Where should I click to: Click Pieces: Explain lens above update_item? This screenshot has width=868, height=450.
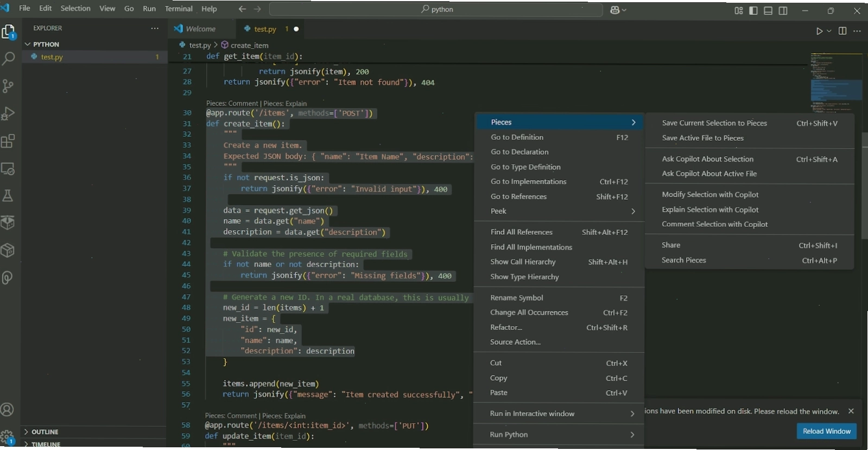[284, 416]
